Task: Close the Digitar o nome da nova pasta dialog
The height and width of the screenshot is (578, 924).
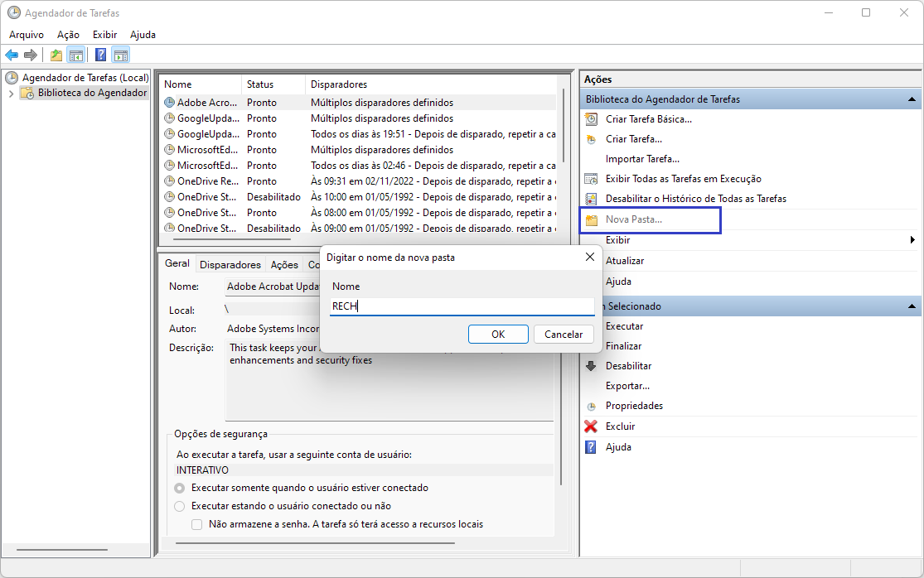Action: [x=590, y=258]
